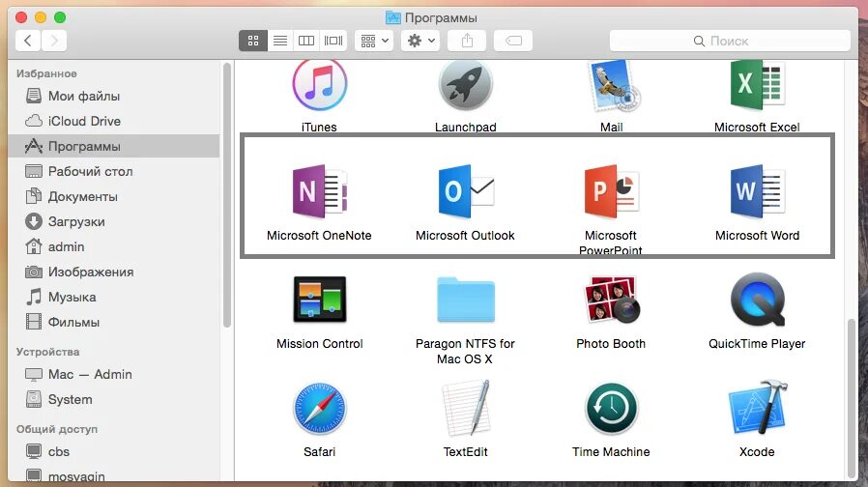868x487 pixels.
Task: Go forward with the right arrow button
Action: (54, 41)
